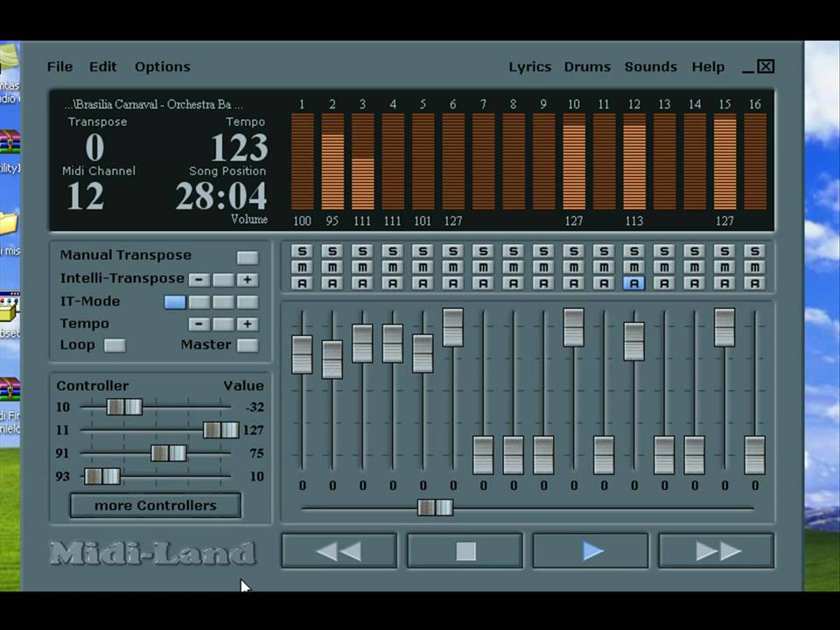The height and width of the screenshot is (630, 840).
Task: Click the Song Position 28:04 display
Action: tap(220, 196)
